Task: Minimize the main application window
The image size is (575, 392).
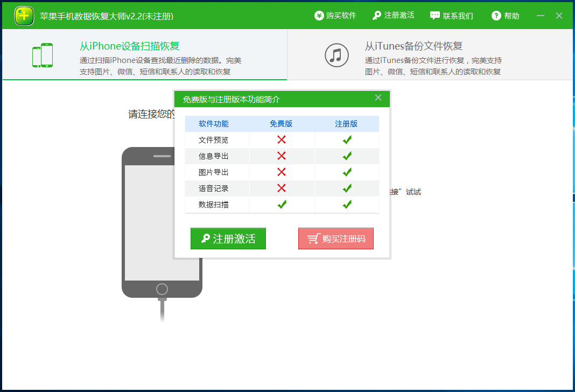Action: pos(541,16)
